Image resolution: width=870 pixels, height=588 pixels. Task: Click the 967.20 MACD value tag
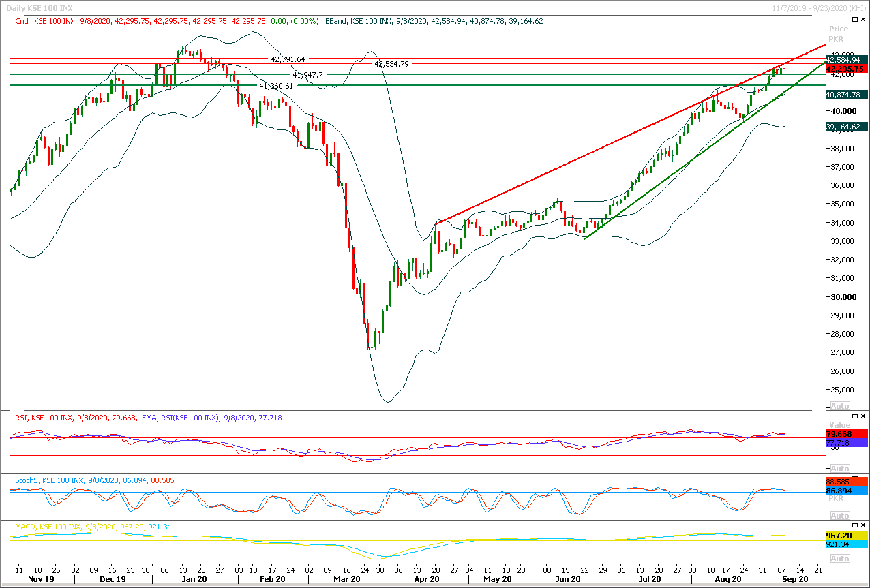[x=845, y=536]
